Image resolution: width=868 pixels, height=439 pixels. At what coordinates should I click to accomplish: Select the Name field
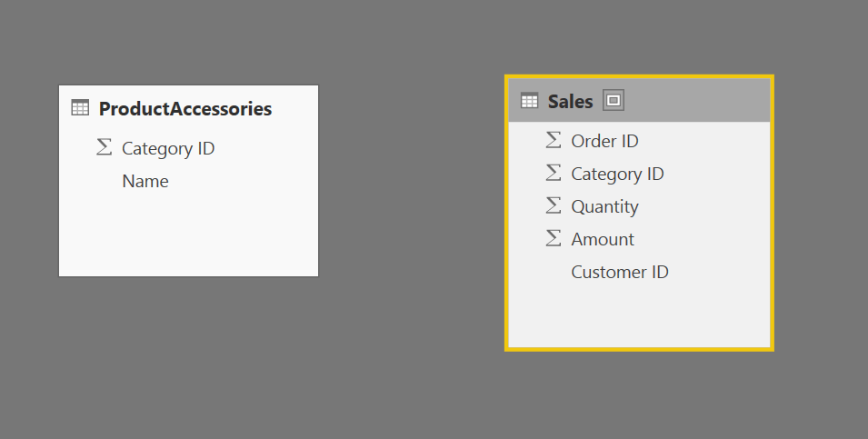[x=188, y=181]
